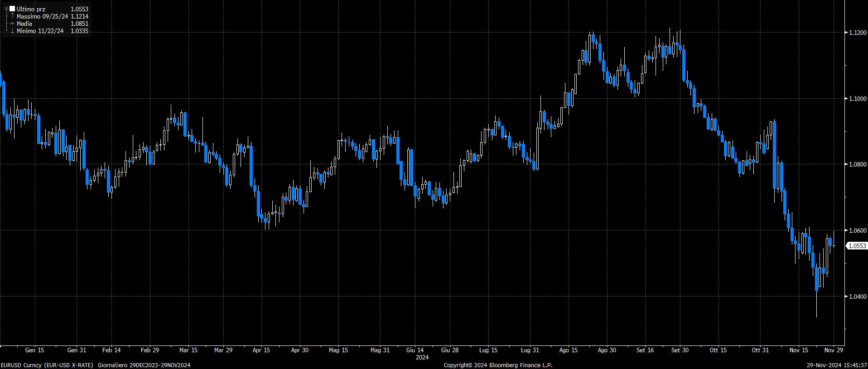The height and width of the screenshot is (369, 868).
Task: Click the Mag 15 date axis label
Action: tap(338, 350)
